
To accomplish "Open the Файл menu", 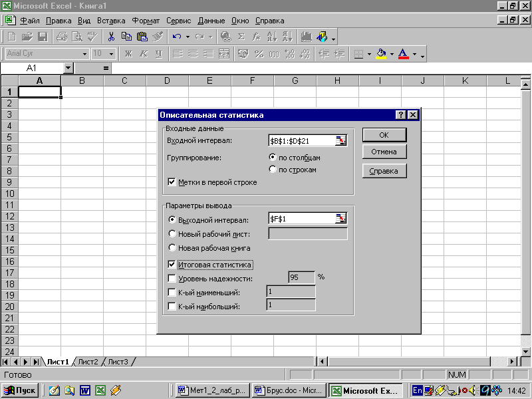I will pos(30,21).
